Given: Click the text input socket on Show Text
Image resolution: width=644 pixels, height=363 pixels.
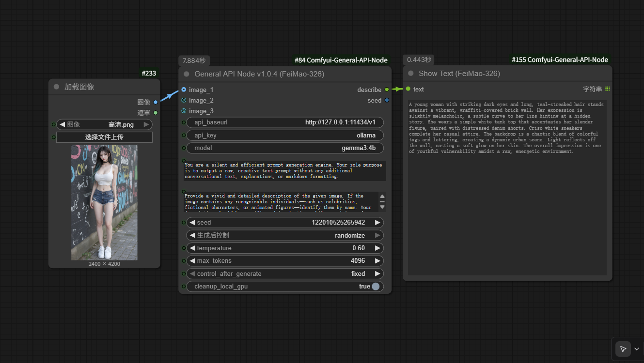Looking at the screenshot, I should pyautogui.click(x=408, y=89).
